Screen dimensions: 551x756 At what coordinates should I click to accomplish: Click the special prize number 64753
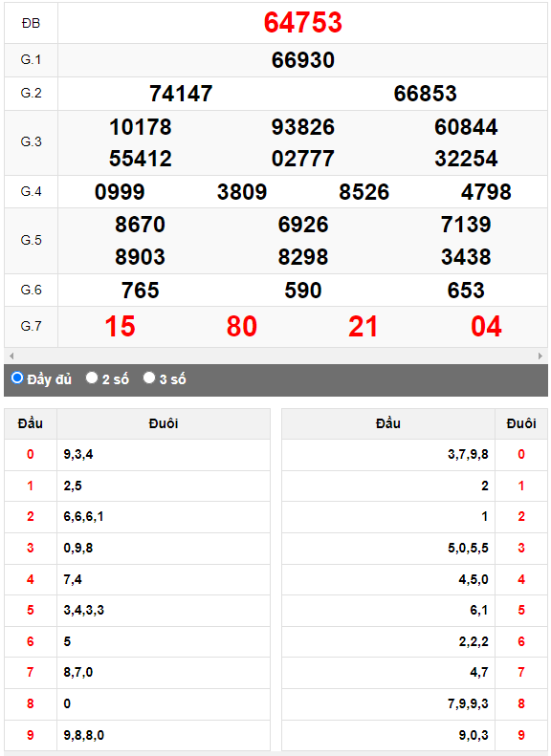pos(302,23)
